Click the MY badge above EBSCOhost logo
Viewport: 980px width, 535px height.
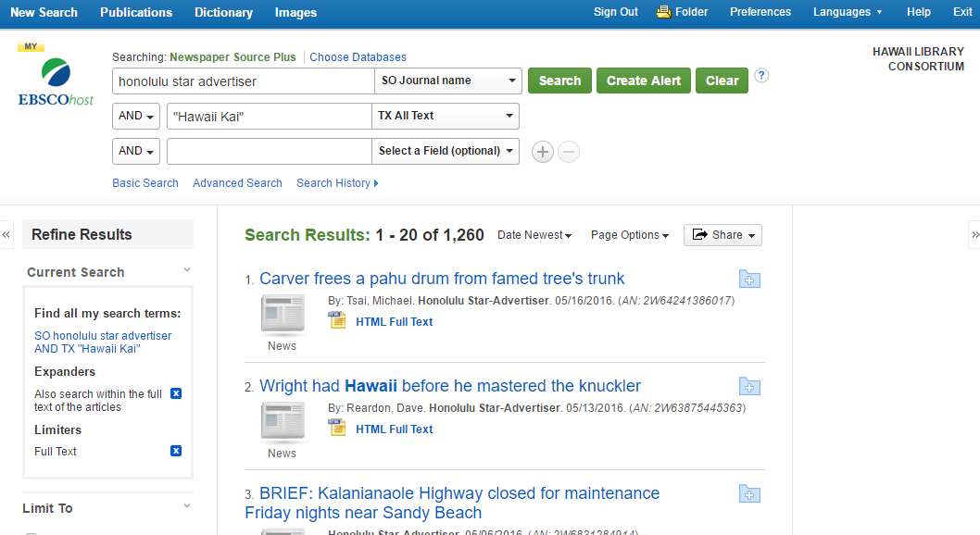31,46
